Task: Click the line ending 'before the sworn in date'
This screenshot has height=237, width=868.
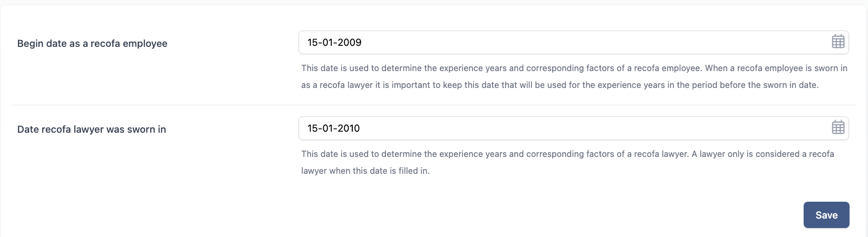Action: [560, 85]
